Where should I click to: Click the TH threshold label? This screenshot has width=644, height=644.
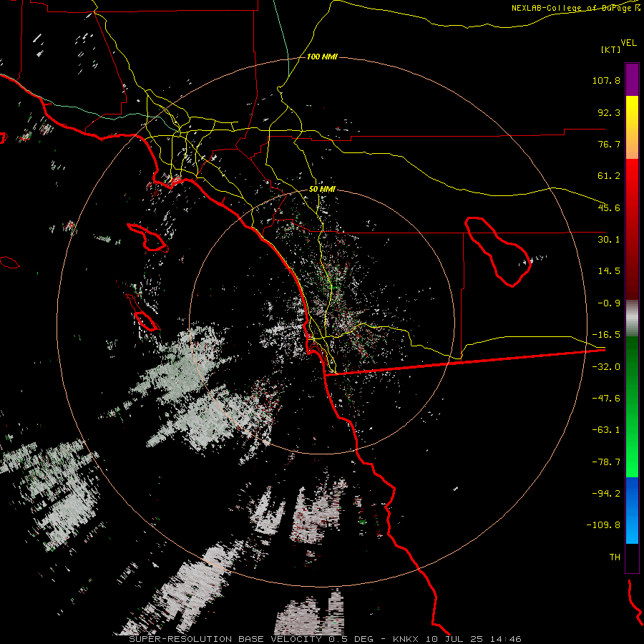(615, 557)
